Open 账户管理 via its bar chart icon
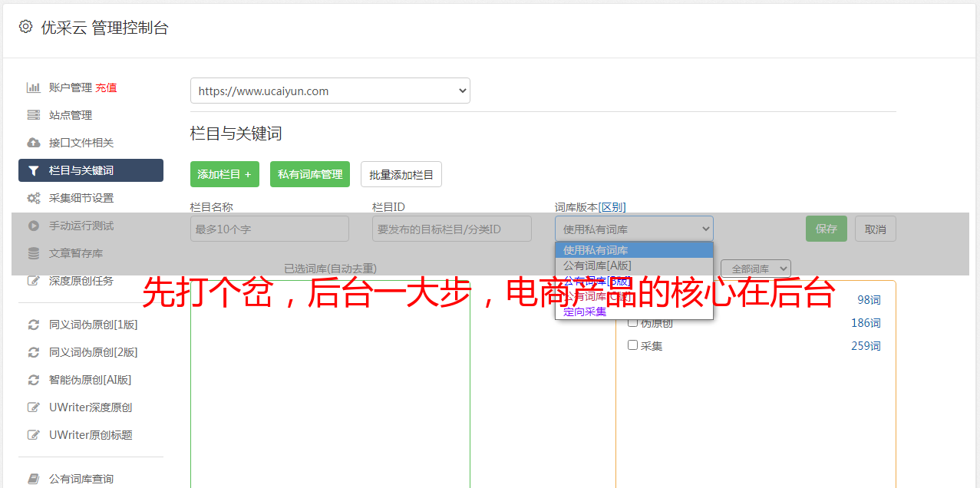The image size is (980, 488). (34, 87)
